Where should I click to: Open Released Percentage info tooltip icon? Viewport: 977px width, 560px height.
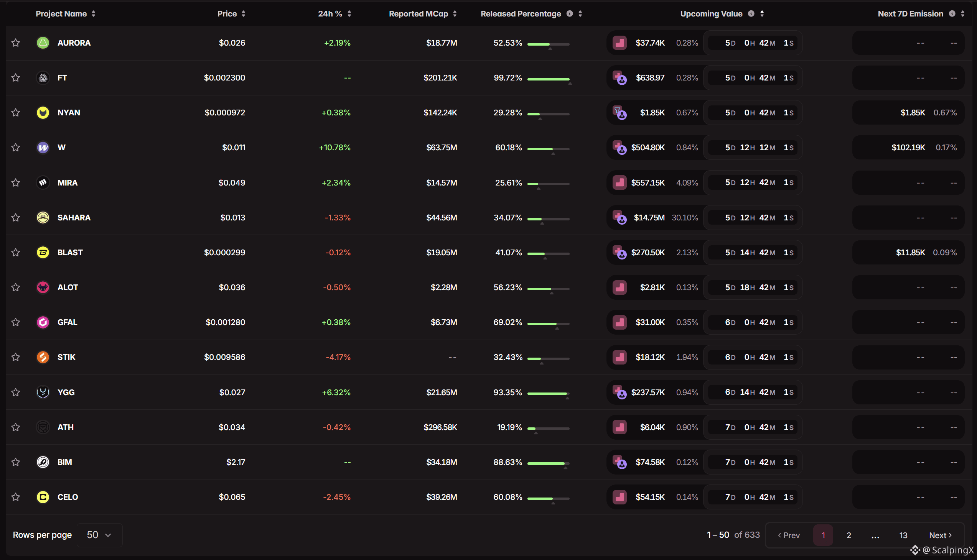pyautogui.click(x=570, y=13)
